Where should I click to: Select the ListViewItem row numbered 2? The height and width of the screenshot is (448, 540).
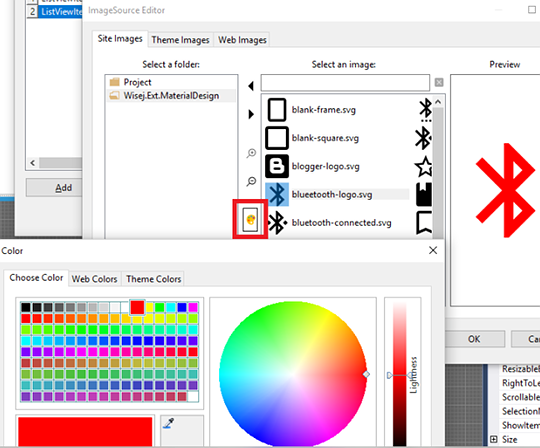coord(54,12)
